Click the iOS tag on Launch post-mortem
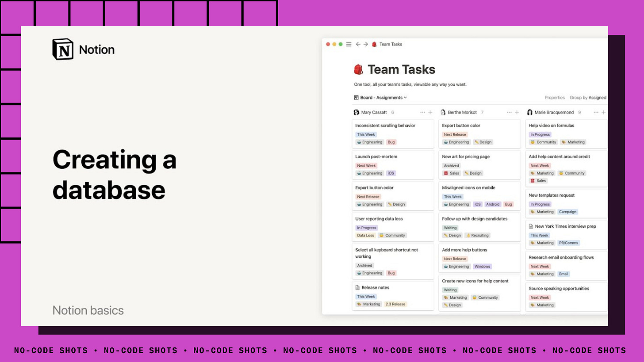 pyautogui.click(x=391, y=173)
